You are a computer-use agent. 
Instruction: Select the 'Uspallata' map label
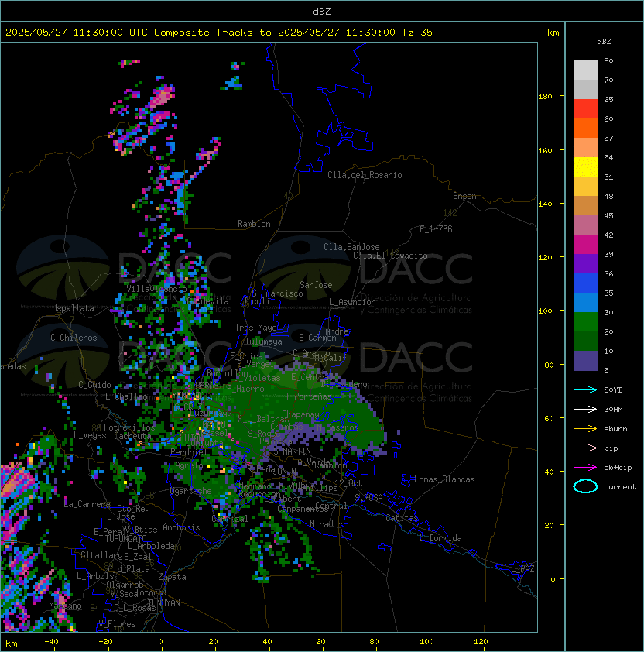[73, 308]
